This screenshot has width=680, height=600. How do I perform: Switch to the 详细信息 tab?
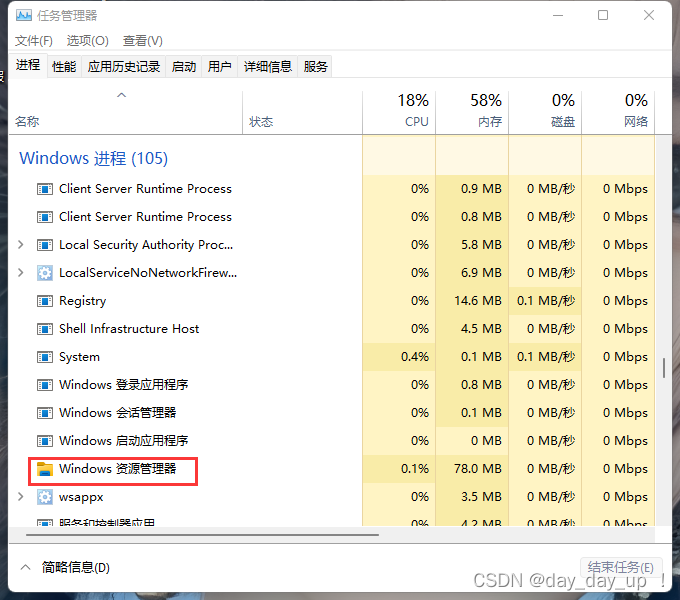click(268, 67)
